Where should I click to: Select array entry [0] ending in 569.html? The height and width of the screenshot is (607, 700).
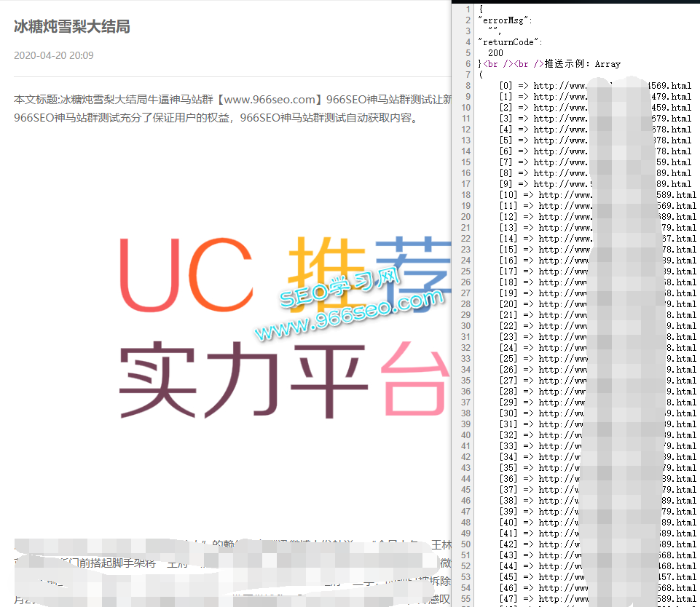(595, 86)
